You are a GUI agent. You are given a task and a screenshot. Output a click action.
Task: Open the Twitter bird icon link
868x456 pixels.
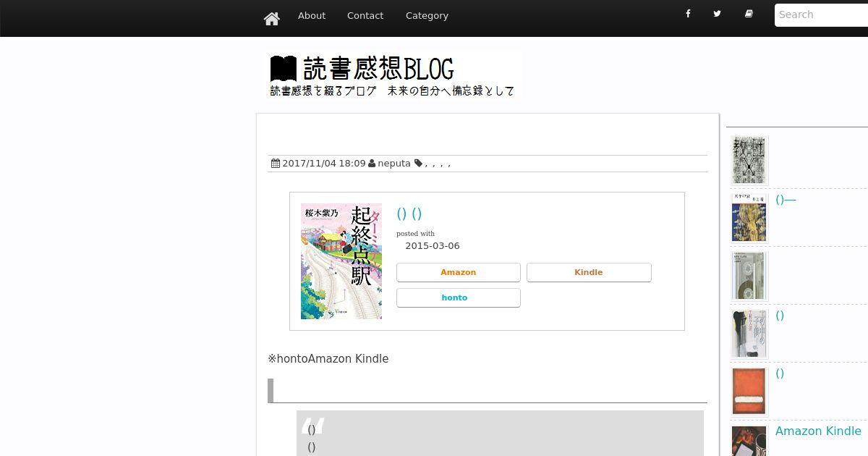click(717, 14)
